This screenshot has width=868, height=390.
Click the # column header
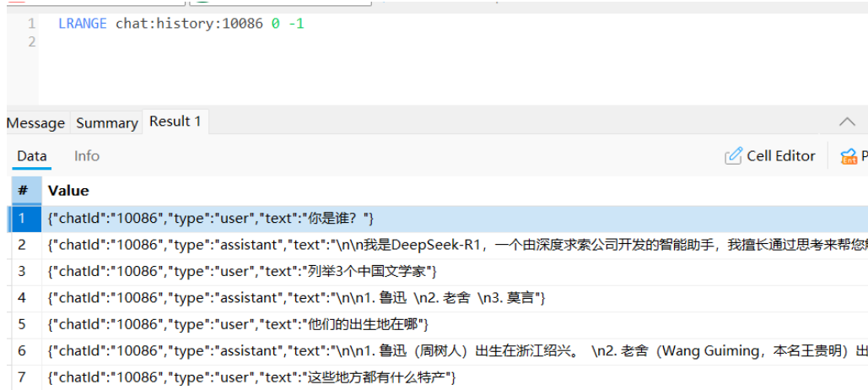[x=26, y=191]
